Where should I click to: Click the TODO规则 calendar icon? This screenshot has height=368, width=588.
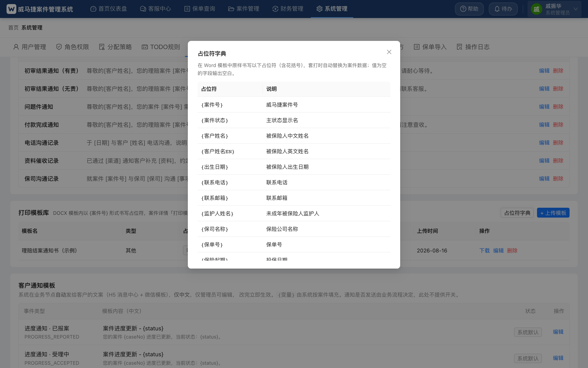click(x=145, y=47)
